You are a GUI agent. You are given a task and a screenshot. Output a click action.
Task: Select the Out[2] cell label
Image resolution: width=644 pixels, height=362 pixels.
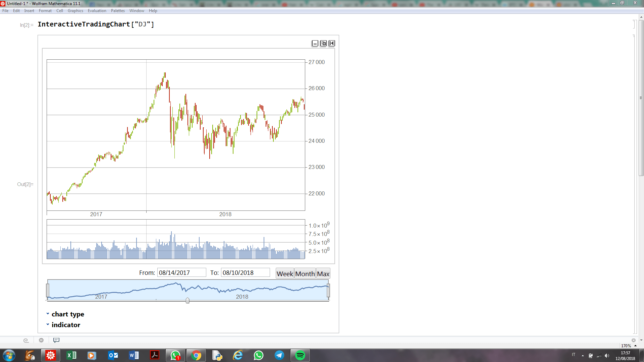(25, 184)
